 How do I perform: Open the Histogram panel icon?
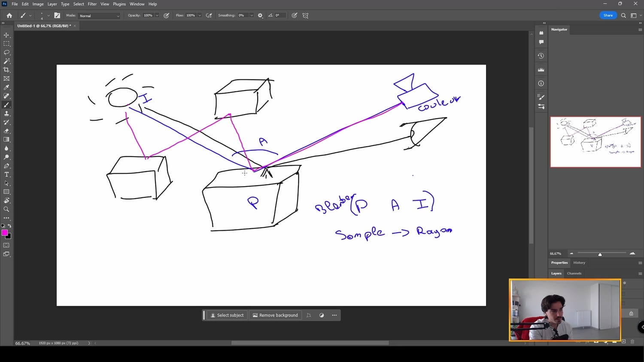click(x=541, y=69)
